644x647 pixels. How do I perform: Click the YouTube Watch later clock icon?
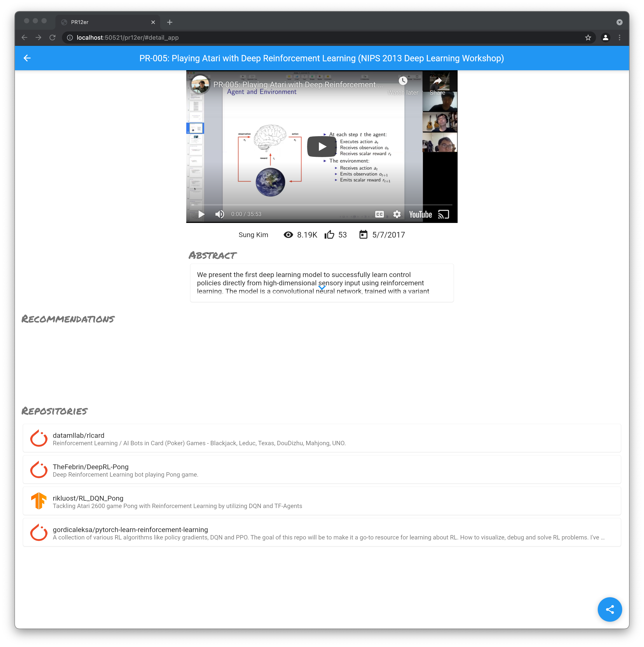coord(403,81)
